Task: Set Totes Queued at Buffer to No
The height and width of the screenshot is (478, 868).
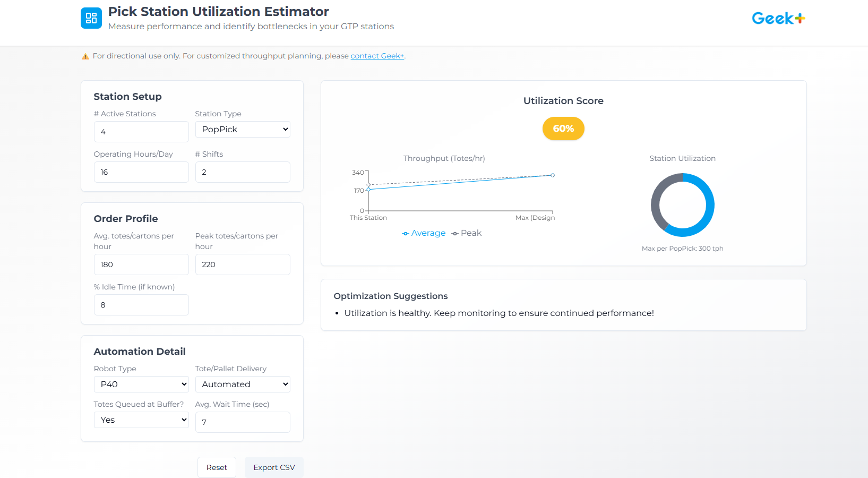Action: (x=141, y=420)
